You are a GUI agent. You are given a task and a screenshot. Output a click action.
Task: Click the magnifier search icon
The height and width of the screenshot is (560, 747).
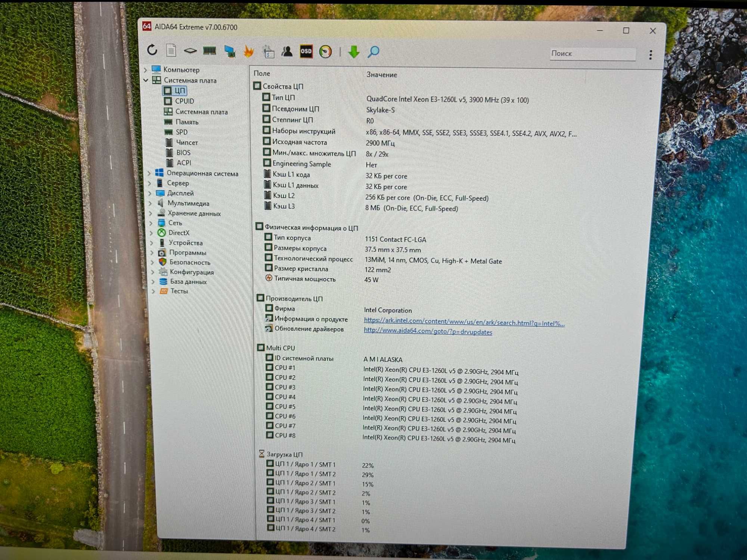(x=373, y=52)
